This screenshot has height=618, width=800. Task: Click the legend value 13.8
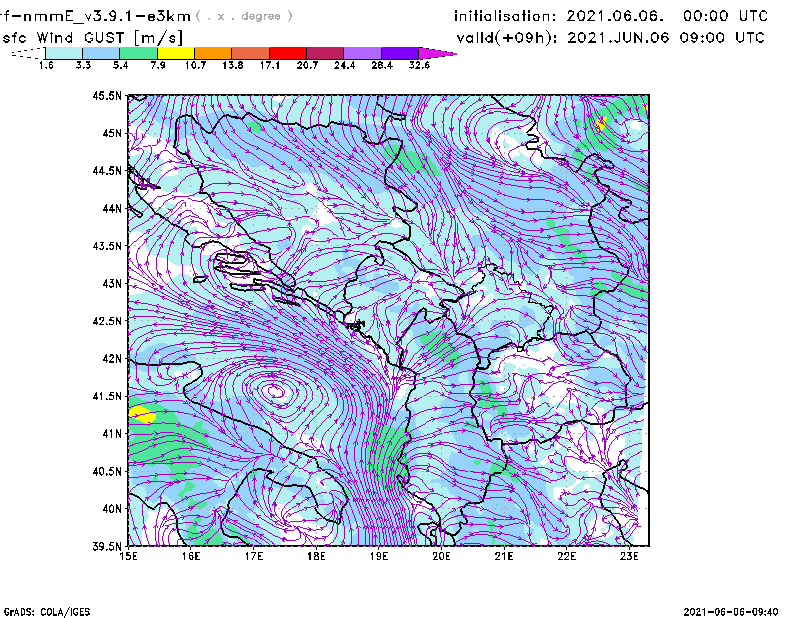(233, 65)
